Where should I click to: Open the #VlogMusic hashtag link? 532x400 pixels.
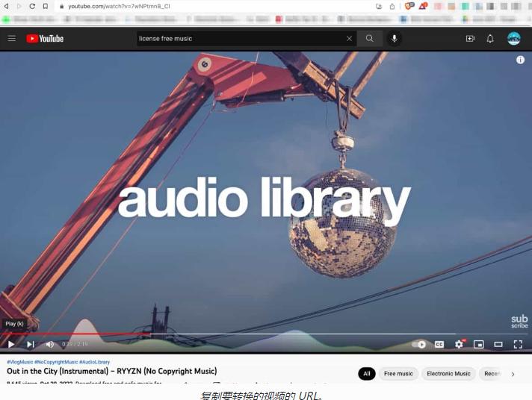20,362
